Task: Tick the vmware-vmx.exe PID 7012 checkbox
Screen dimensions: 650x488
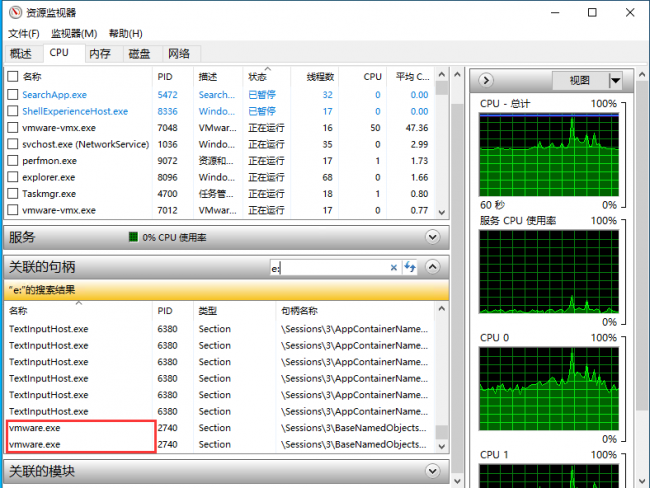Action: point(13,210)
